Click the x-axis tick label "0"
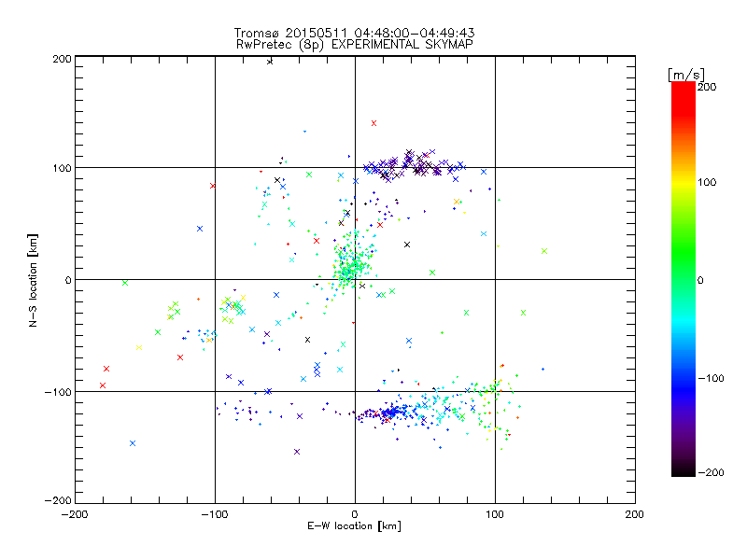The image size is (747, 560). [x=355, y=514]
